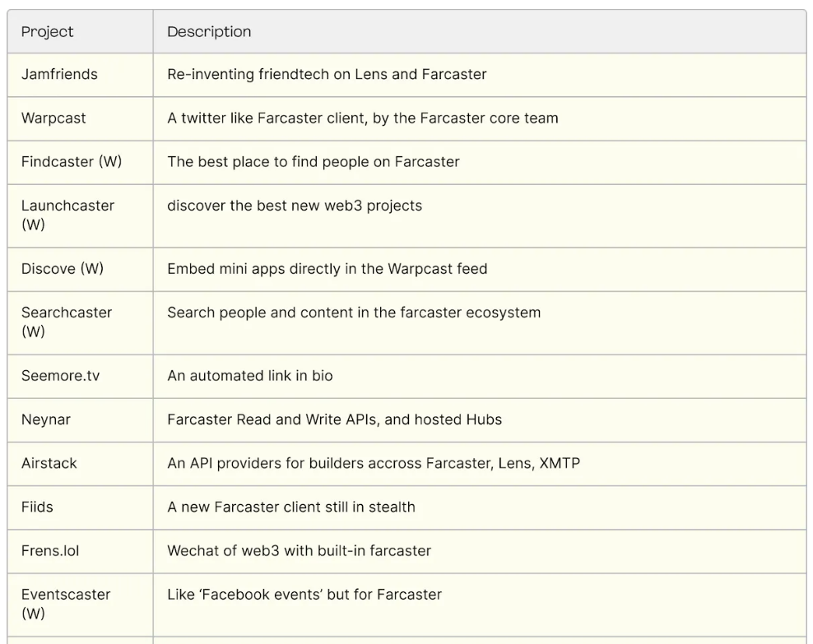Select the Findcaster (W) cell
Viewport: 813px width, 644px height.
[x=72, y=162]
